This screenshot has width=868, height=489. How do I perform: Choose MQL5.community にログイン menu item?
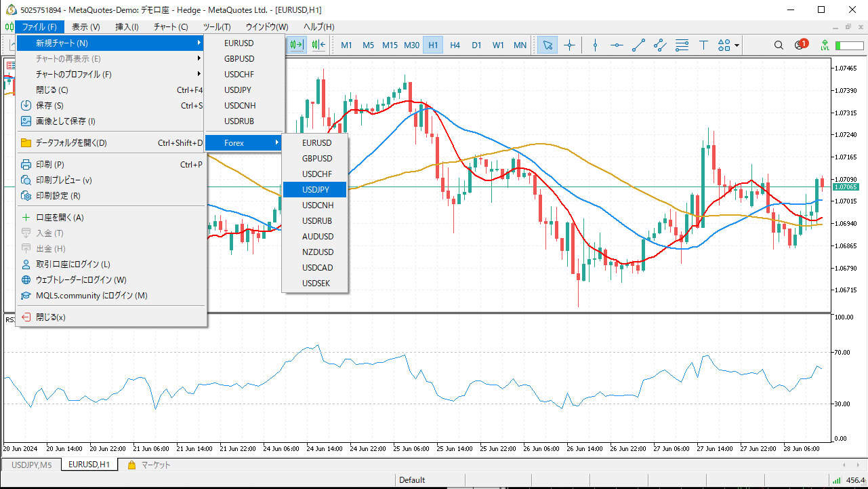(x=110, y=295)
